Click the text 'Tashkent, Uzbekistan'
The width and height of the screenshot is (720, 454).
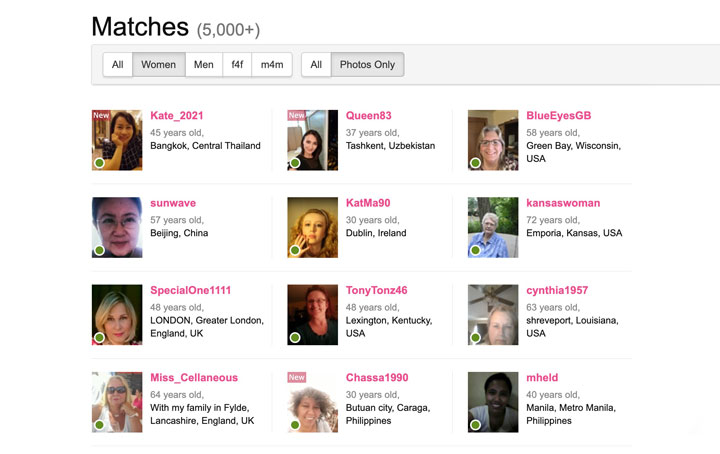point(390,146)
